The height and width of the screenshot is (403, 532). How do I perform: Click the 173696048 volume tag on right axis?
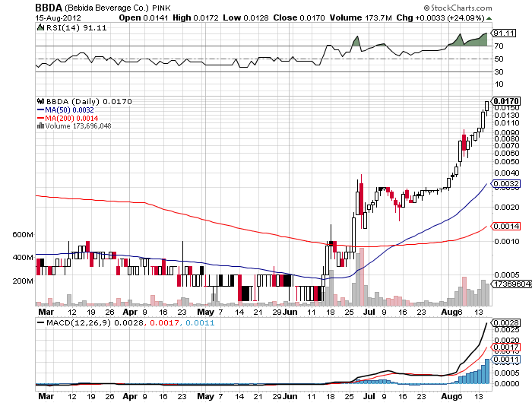[x=511, y=284]
